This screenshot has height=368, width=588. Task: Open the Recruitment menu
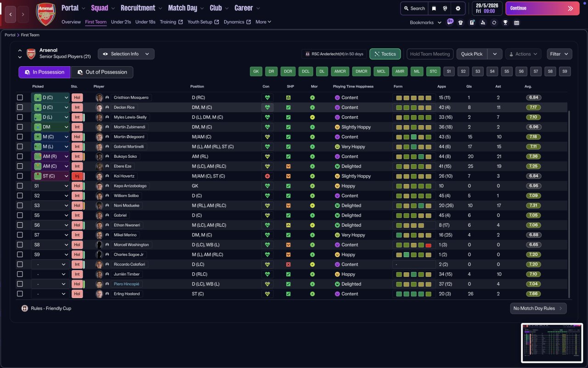pos(141,8)
